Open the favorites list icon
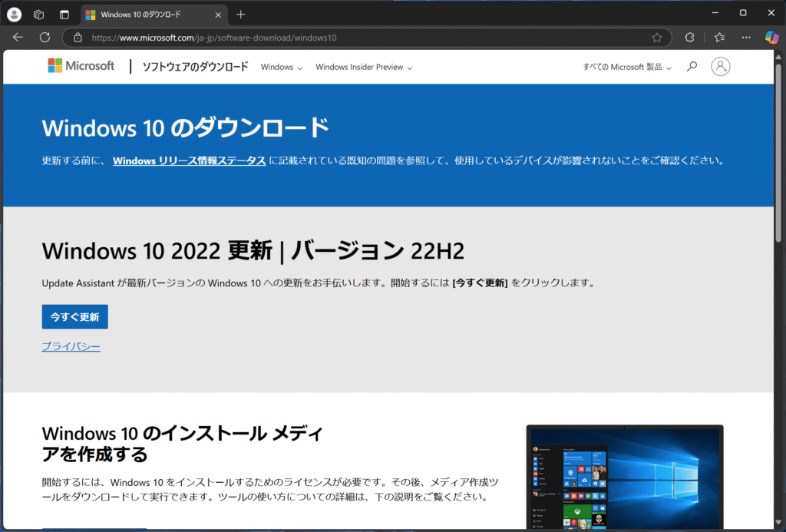786x532 pixels. tap(719, 37)
